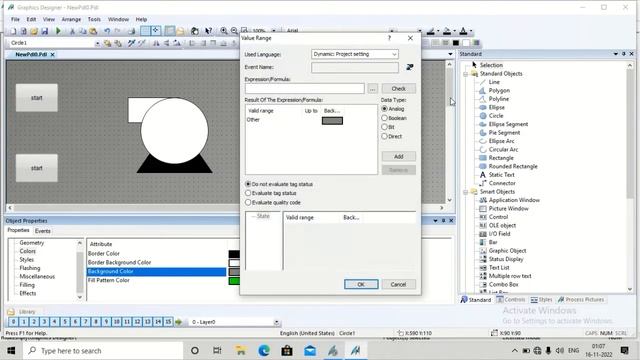Click the New picture toolbar icon
This screenshot has width=640, height=360.
click(x=13, y=31)
